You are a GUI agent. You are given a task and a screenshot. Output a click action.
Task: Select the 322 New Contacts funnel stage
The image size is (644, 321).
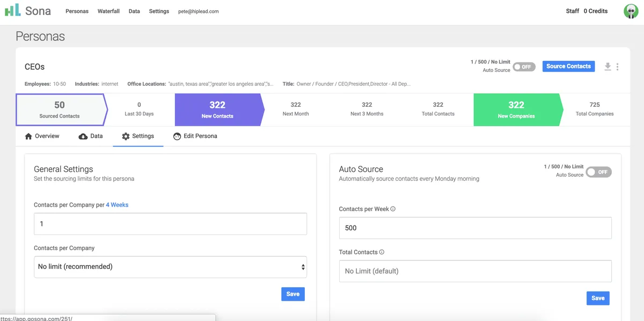point(217,110)
